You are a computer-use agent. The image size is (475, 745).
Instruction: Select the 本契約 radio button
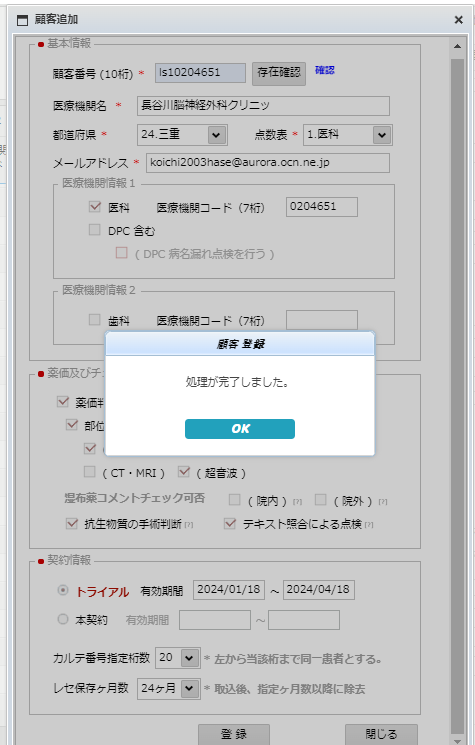[x=63, y=619]
